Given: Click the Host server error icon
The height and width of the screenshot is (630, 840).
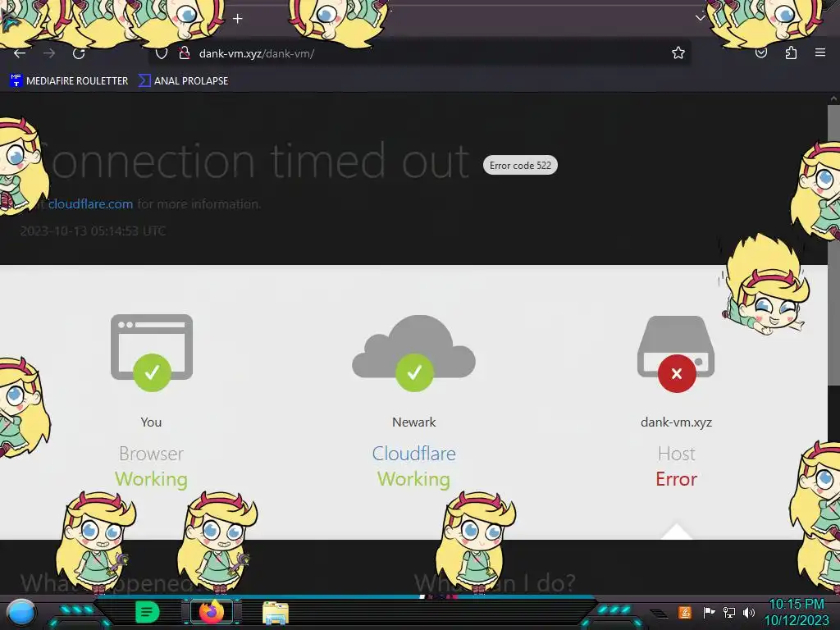Looking at the screenshot, I should 676,354.
